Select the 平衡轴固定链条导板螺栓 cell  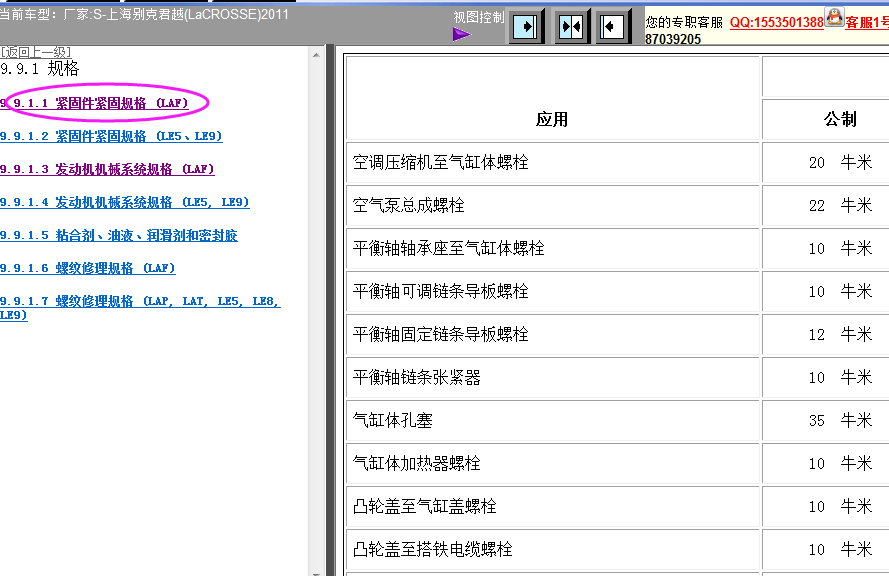[x=552, y=334]
